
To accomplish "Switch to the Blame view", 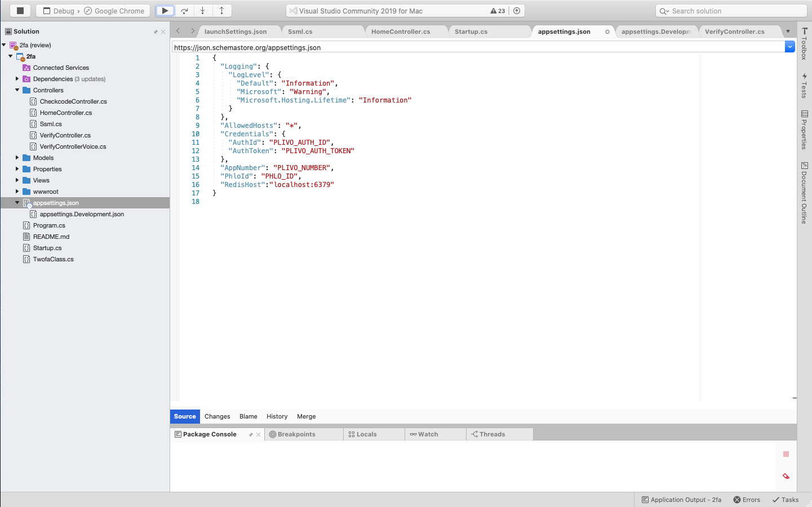I will pos(248,416).
